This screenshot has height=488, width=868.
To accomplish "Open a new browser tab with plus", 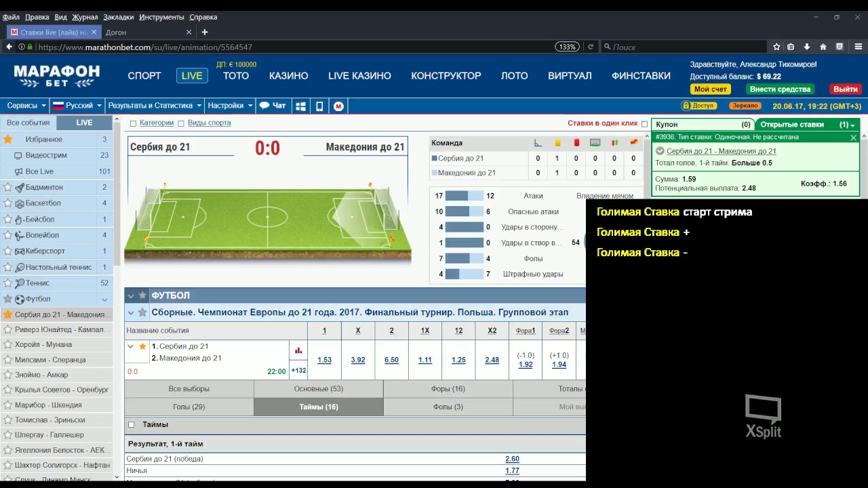I will coord(204,32).
